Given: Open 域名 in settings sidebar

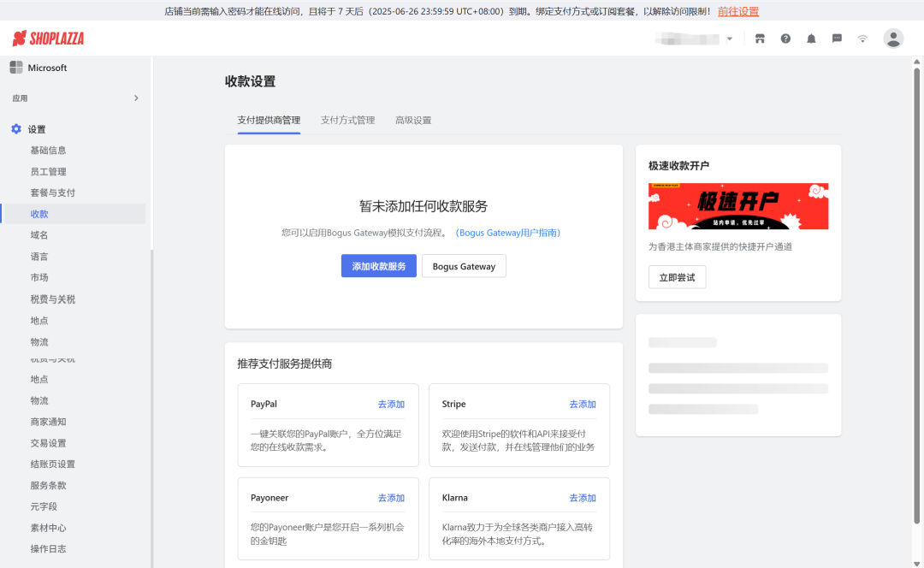Looking at the screenshot, I should pos(39,235).
